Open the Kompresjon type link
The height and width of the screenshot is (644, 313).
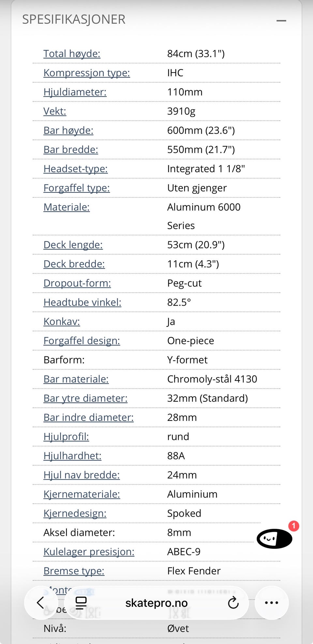[87, 73]
